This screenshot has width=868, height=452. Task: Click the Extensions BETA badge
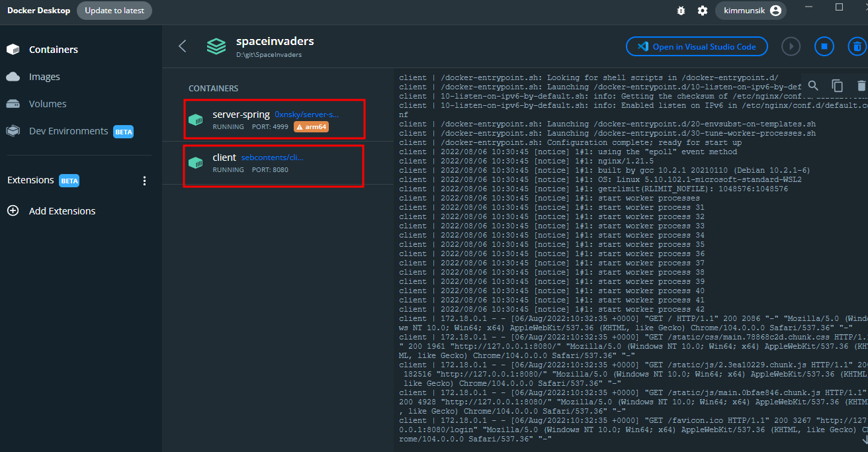tap(69, 181)
